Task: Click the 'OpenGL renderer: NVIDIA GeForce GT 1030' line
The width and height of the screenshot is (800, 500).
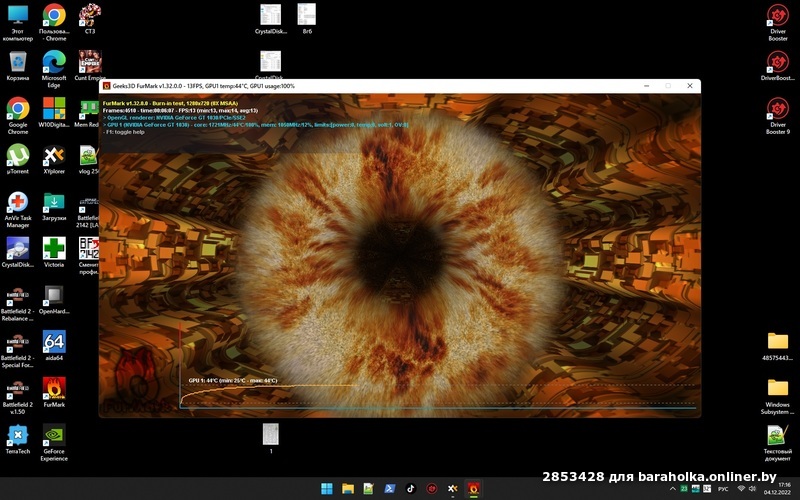Action: pos(174,117)
